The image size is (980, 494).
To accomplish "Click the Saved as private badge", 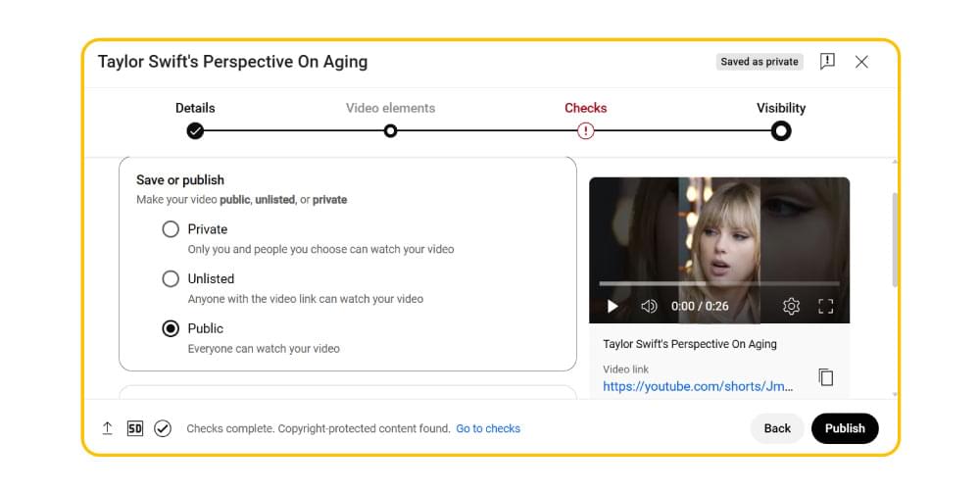I will pyautogui.click(x=759, y=62).
